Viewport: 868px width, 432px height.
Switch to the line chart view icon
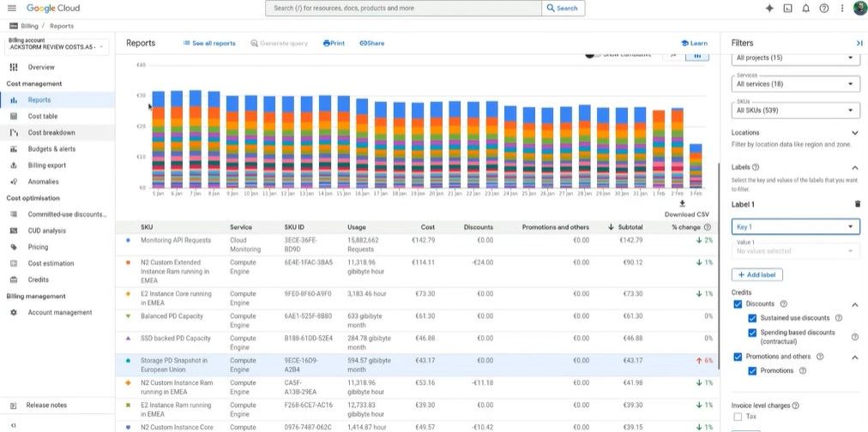coord(673,56)
